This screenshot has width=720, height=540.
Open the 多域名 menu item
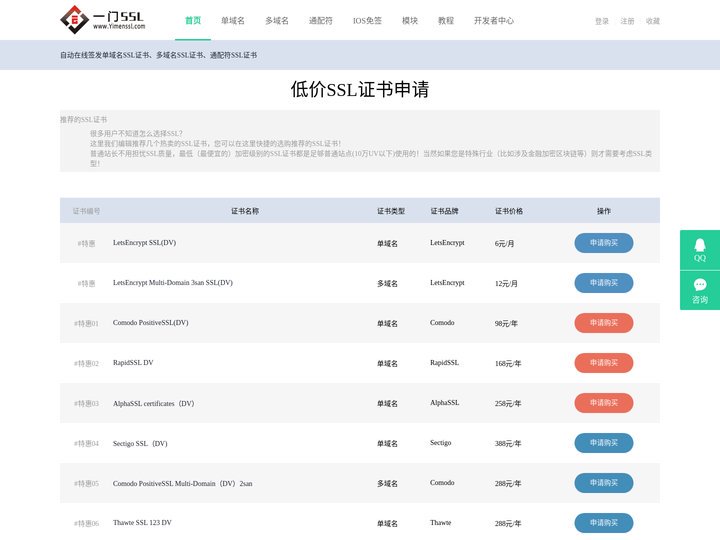point(277,21)
